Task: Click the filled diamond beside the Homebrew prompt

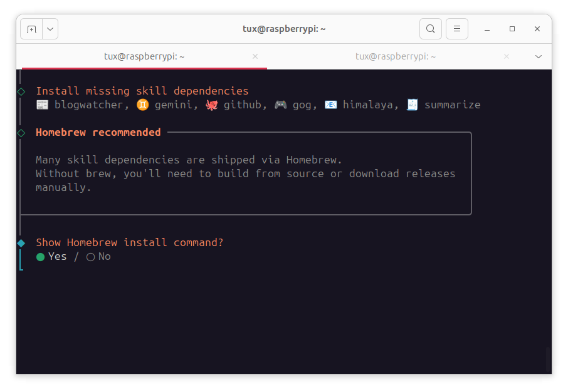Action: [x=21, y=243]
